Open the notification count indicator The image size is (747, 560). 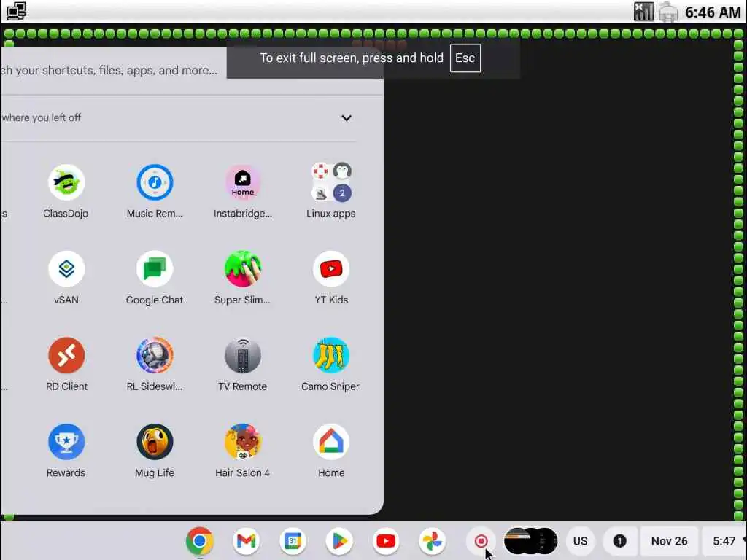(x=619, y=541)
